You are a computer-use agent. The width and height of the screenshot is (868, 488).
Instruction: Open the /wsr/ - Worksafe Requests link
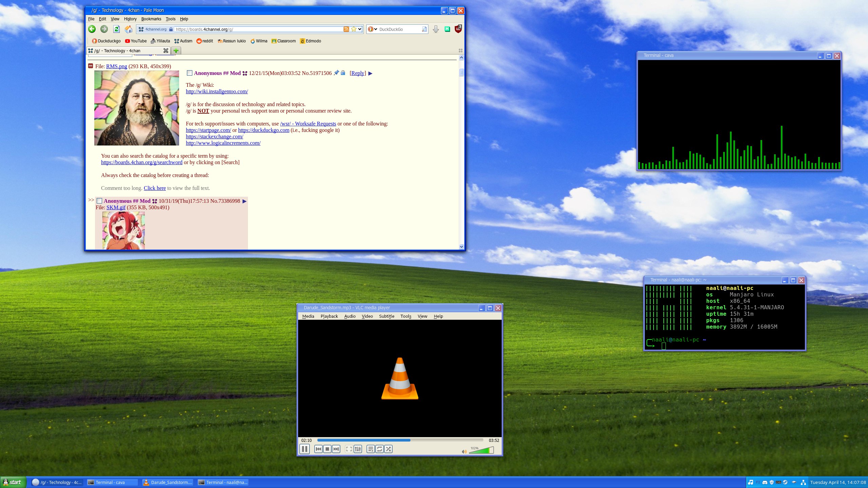click(308, 124)
